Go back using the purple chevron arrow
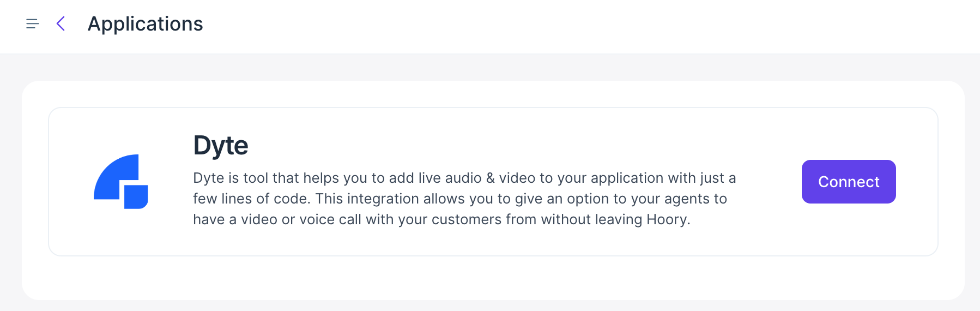Image resolution: width=980 pixels, height=311 pixels. [x=61, y=23]
